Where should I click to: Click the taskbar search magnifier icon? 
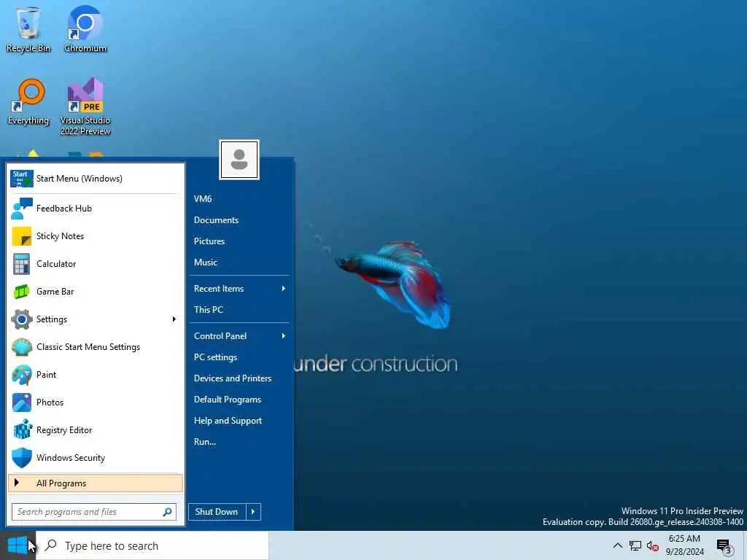coord(51,545)
